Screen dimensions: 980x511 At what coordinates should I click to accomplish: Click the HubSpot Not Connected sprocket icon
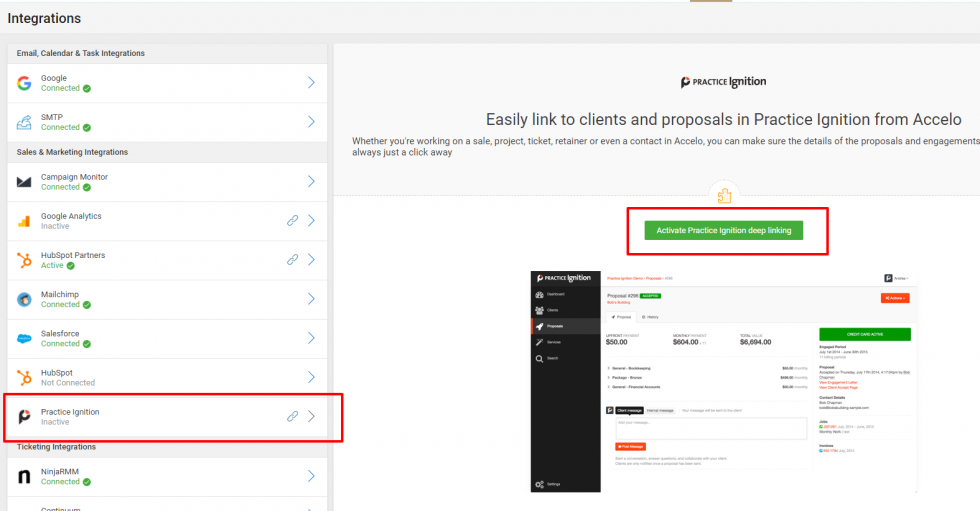24,377
